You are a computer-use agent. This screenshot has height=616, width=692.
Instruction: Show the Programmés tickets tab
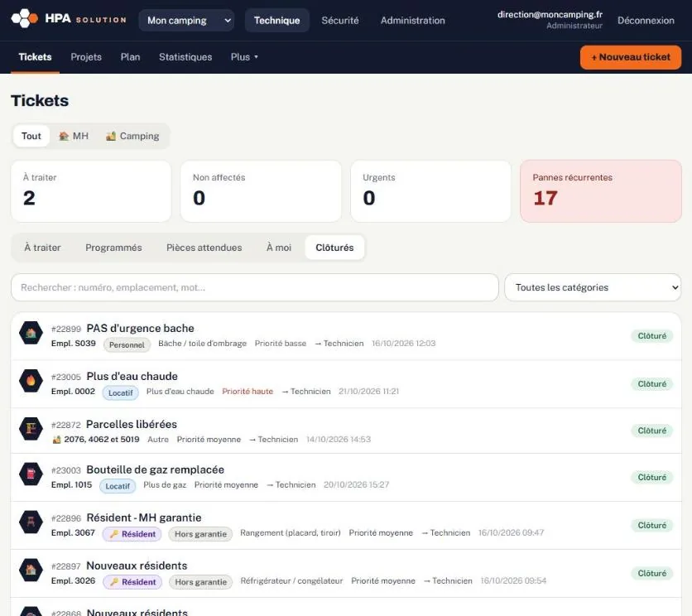coord(113,248)
